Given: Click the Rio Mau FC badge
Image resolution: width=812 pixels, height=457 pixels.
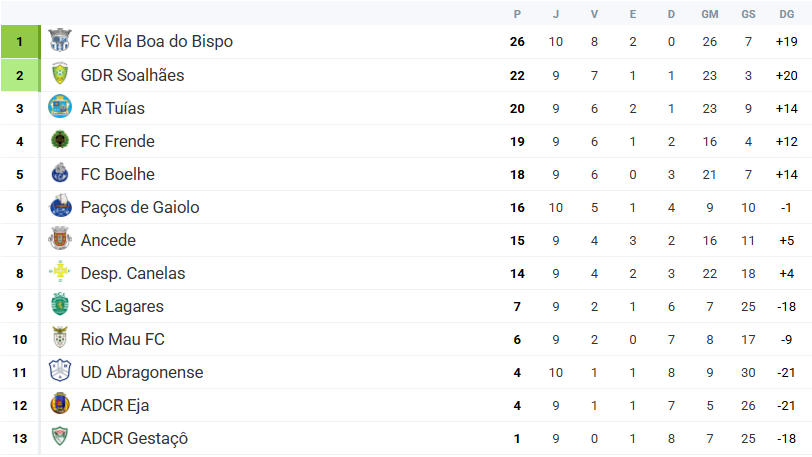Looking at the screenshot, I should coord(60,339).
